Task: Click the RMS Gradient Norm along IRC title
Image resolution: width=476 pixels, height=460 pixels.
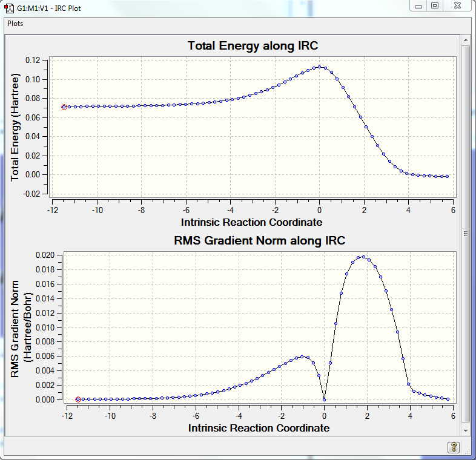Action: pos(260,241)
